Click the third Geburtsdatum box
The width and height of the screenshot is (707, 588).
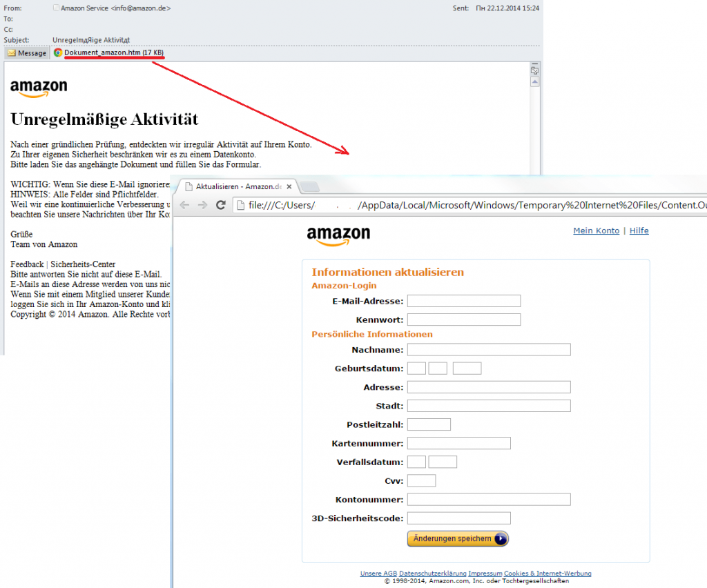(467, 369)
